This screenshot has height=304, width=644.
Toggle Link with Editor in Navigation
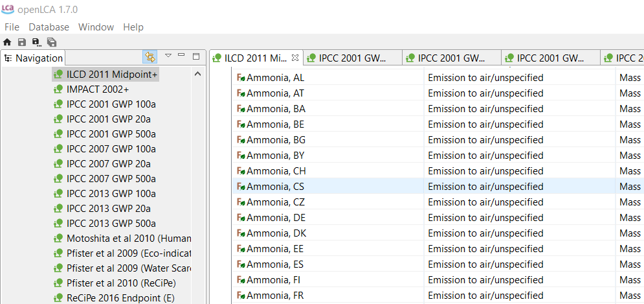click(150, 57)
